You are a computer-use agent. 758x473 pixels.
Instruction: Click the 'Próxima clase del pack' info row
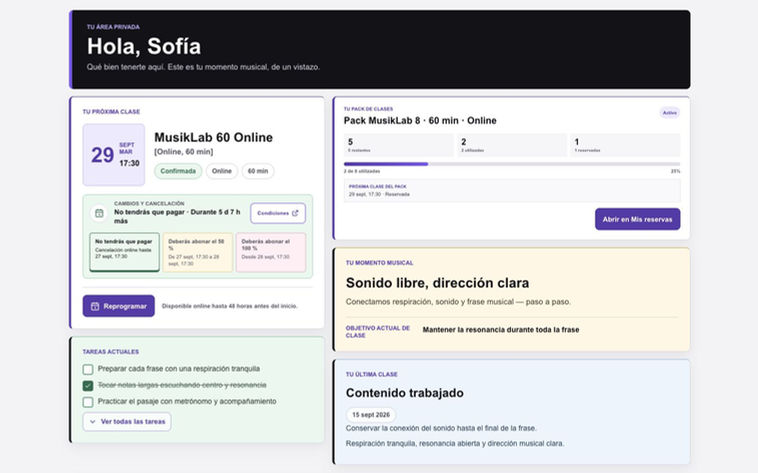coord(511,191)
